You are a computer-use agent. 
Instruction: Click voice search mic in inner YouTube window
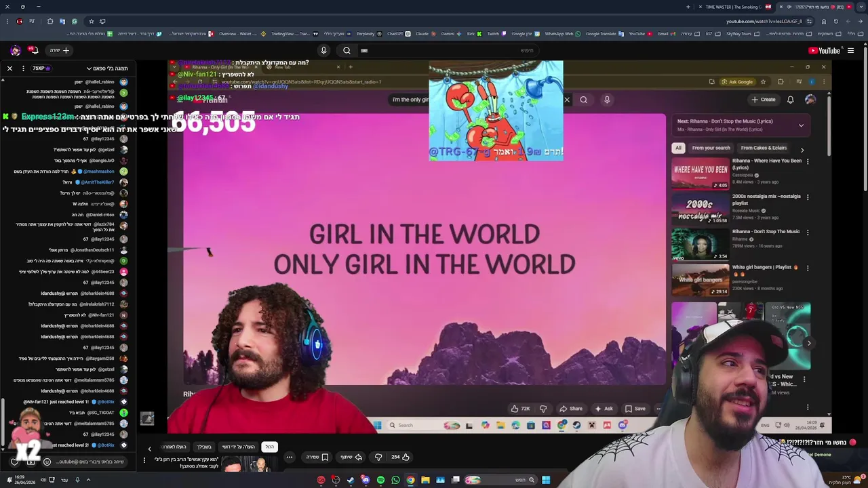607,100
